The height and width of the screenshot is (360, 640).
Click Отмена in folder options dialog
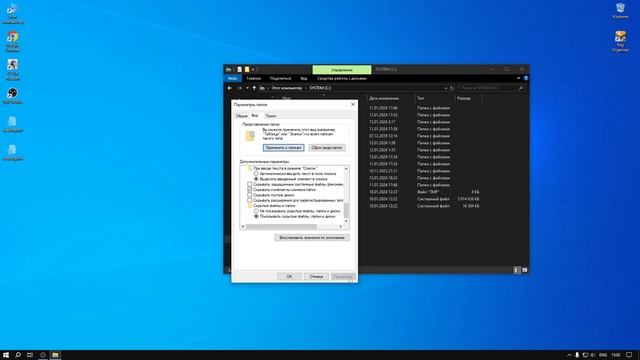(x=316, y=277)
